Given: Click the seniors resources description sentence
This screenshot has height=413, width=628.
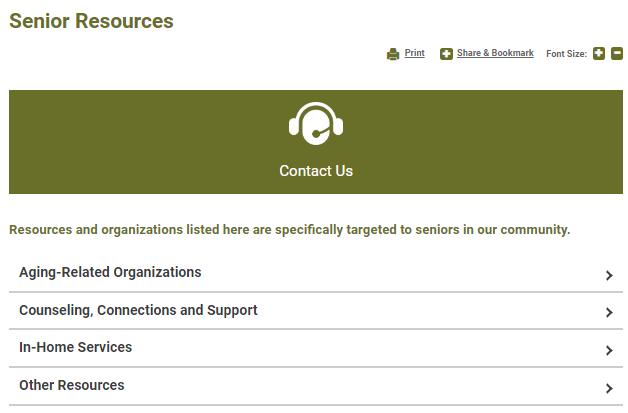Looking at the screenshot, I should pos(289,230).
